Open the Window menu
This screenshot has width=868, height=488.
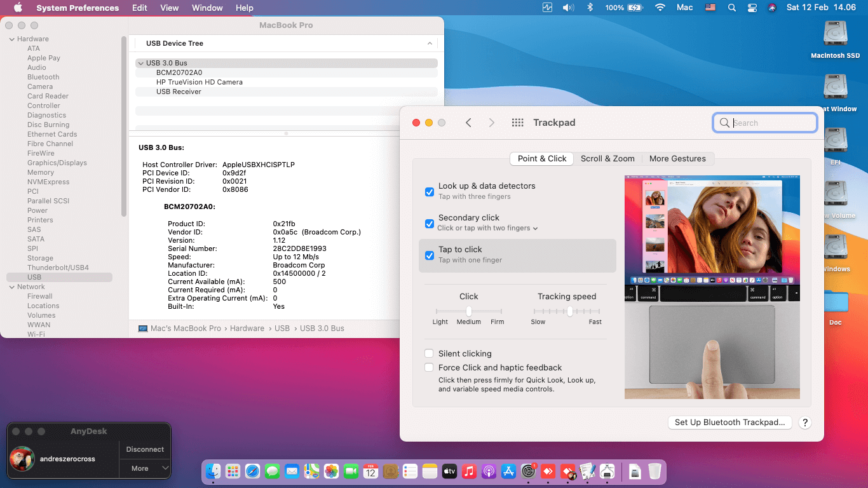pyautogui.click(x=207, y=8)
